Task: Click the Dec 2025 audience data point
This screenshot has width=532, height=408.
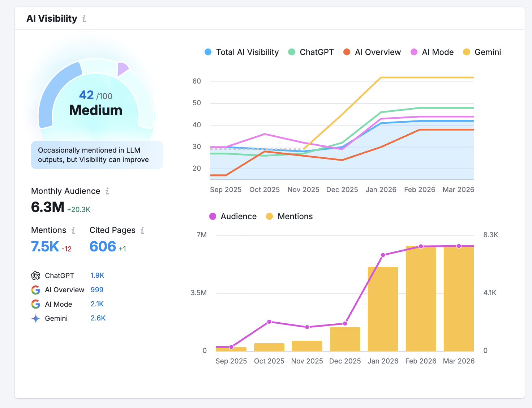Action: pos(345,324)
